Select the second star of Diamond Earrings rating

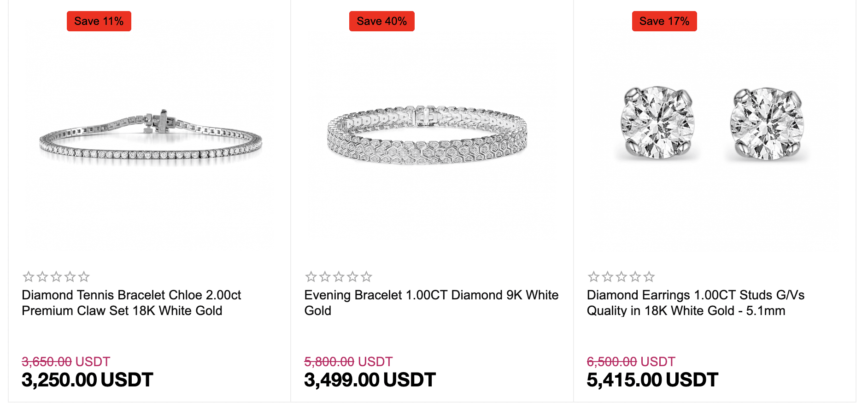pos(607,277)
